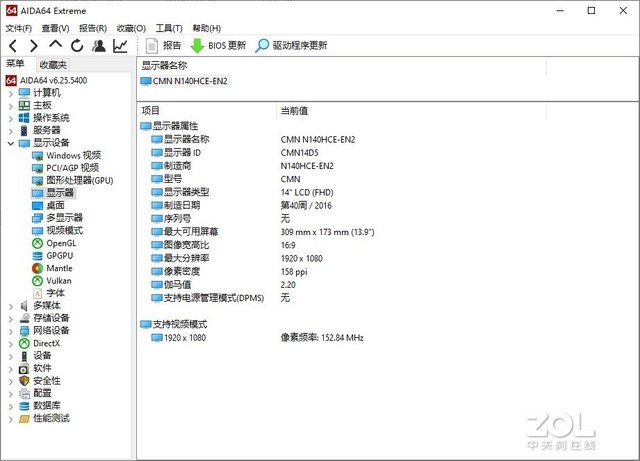Viewport: 640px width, 461px height.
Task: Generate a report using 报告 button
Action: pyautogui.click(x=163, y=45)
